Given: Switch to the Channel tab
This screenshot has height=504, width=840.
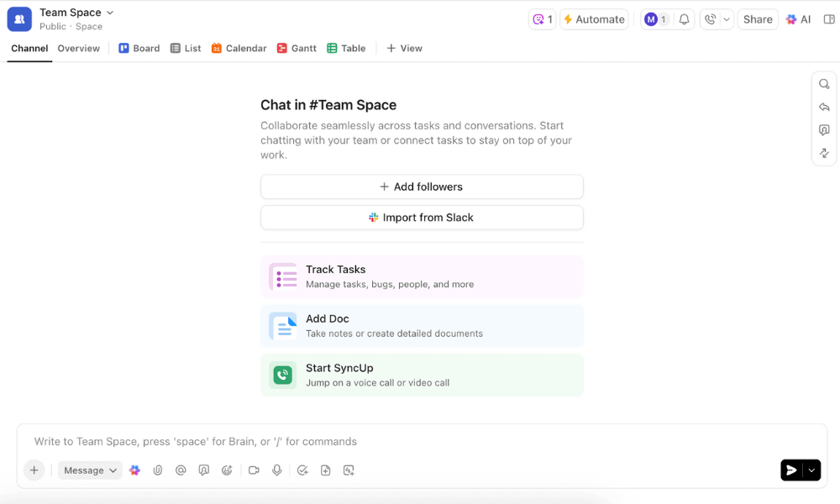Looking at the screenshot, I should (29, 48).
